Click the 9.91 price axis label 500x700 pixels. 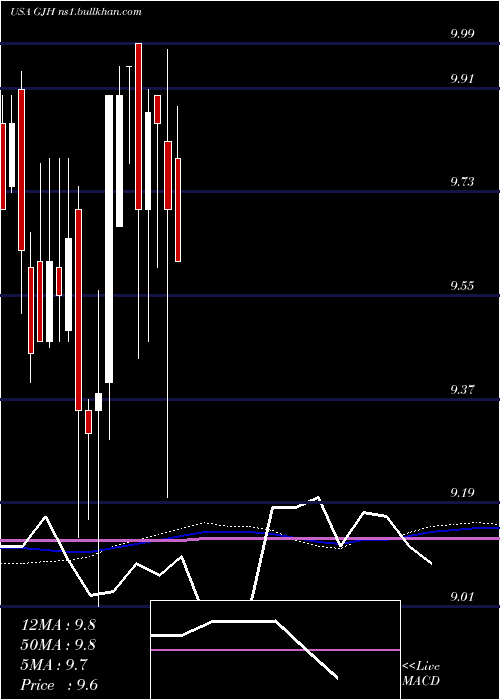click(463, 79)
